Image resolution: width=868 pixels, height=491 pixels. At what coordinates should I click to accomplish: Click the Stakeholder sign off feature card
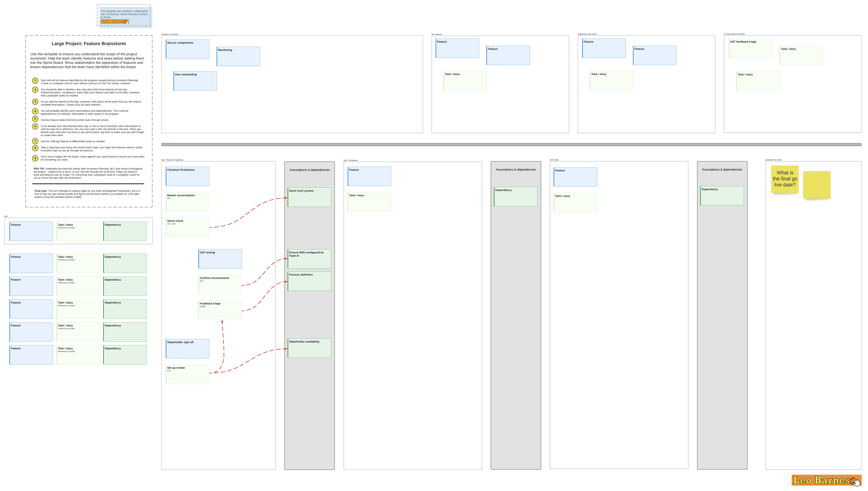188,349
